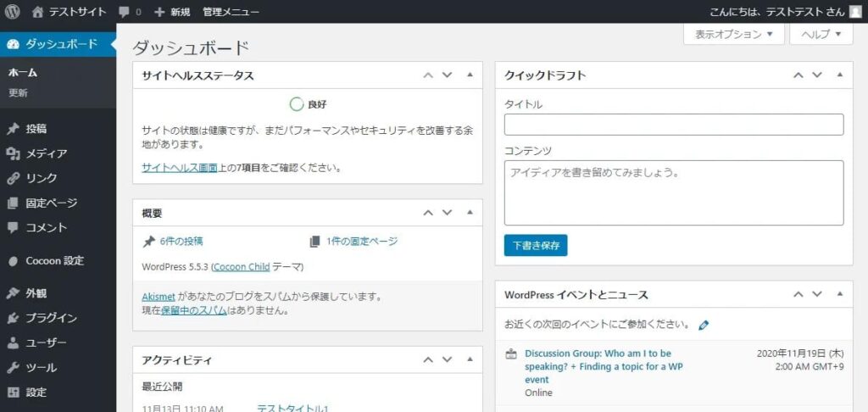Collapse アクティビティ panel

(x=470, y=359)
